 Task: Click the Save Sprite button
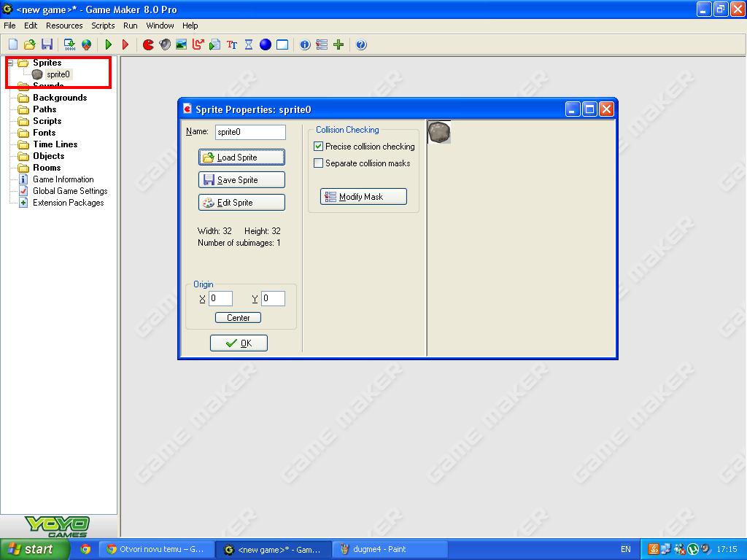point(241,179)
